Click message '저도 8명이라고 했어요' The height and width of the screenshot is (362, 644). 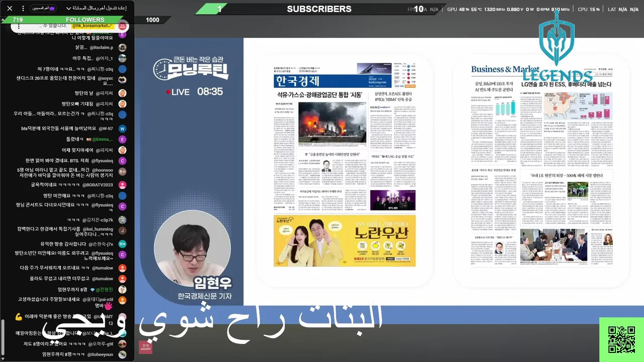54,344
